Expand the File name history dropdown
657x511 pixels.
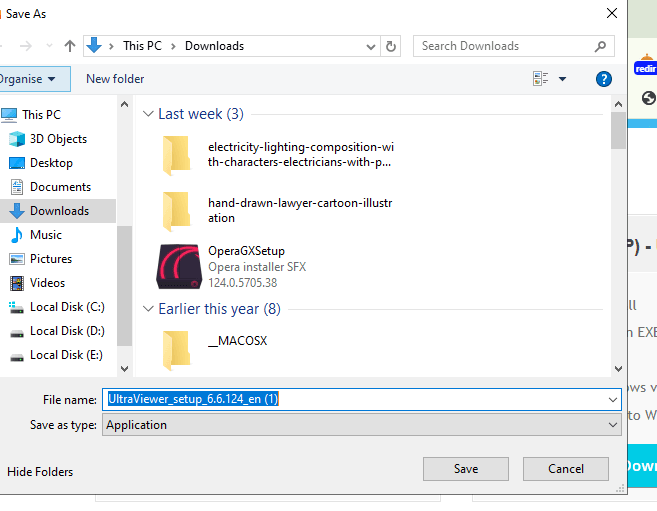613,399
